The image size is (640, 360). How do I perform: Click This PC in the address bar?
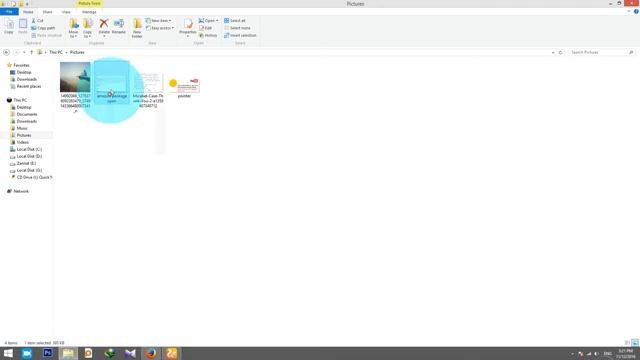[56, 52]
